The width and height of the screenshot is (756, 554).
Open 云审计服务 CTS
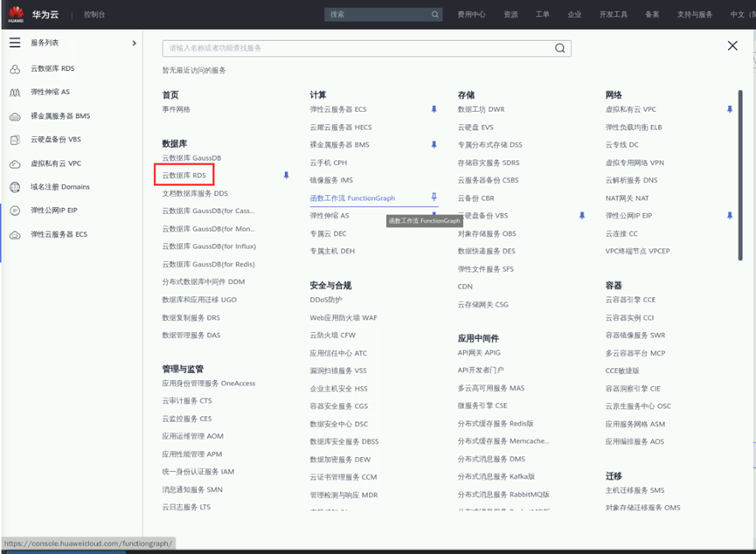pos(186,401)
